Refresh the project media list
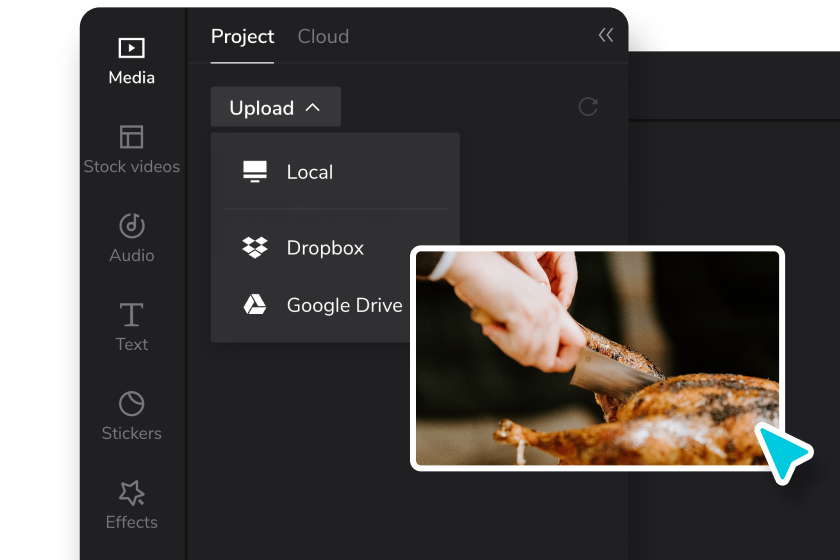840x560 pixels. (588, 107)
